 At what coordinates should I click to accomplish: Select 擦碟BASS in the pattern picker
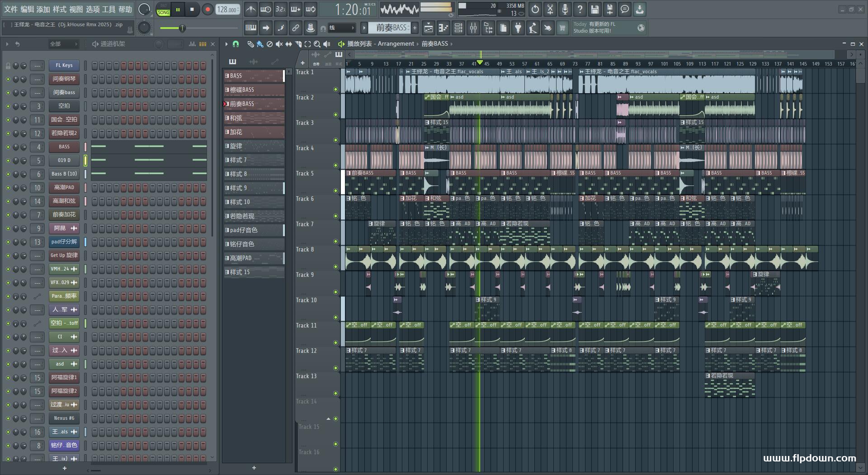pos(254,90)
